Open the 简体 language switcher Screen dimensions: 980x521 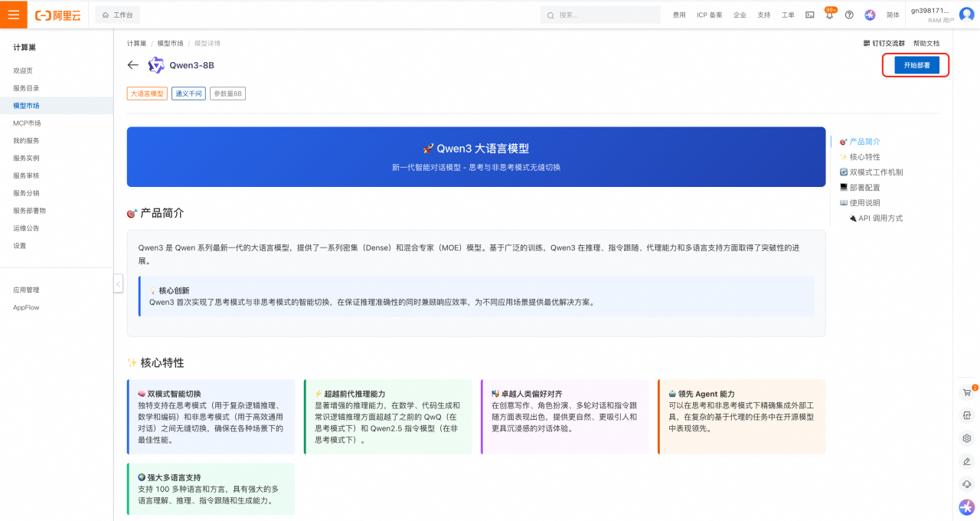tap(893, 15)
